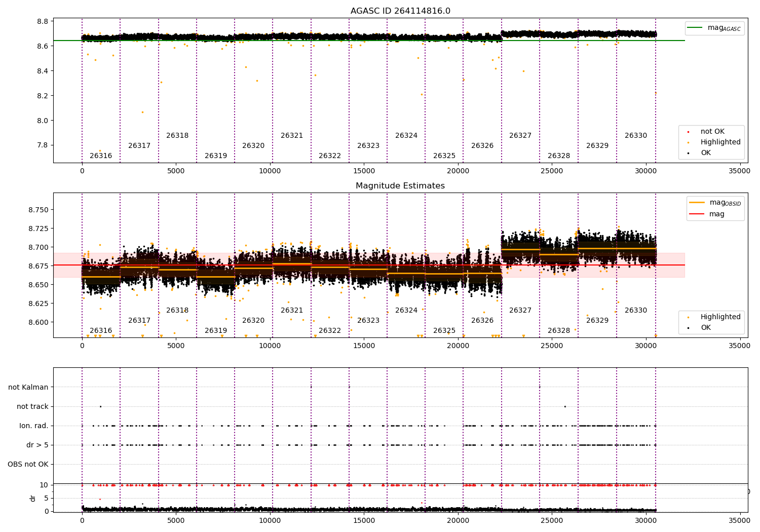Click the 15000 x-axis tick under the Magnitude Estimates panel
Viewport: 760px width, 532px height.
pyautogui.click(x=364, y=346)
